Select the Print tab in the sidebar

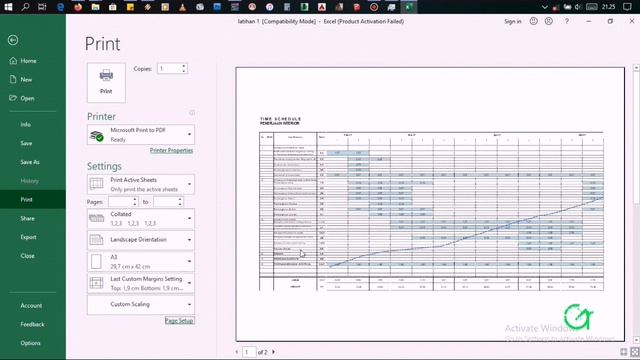coord(33,200)
